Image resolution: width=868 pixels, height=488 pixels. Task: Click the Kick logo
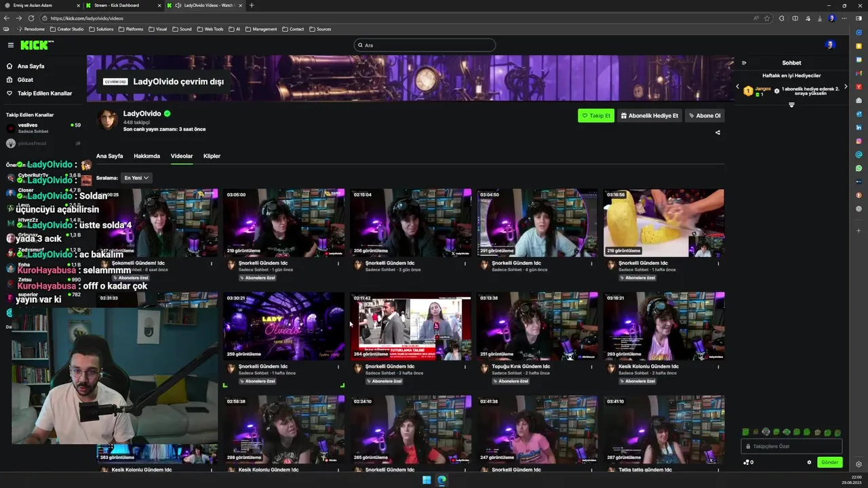[35, 45]
